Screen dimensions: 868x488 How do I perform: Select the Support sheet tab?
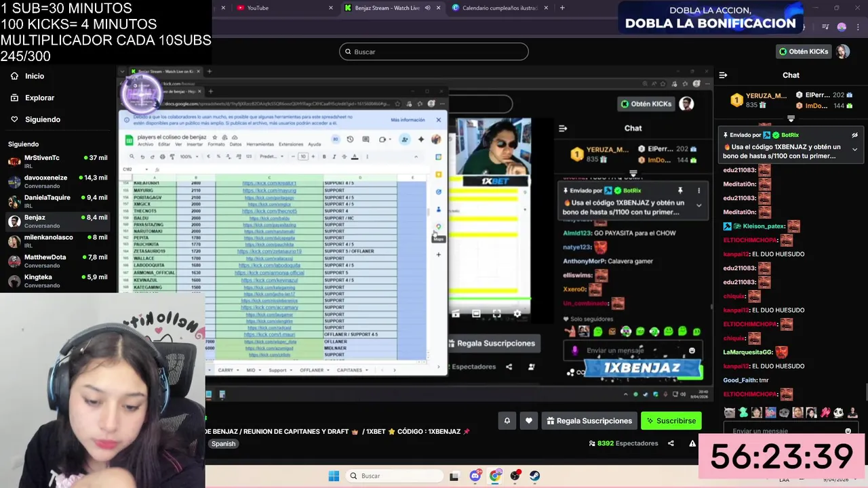(277, 370)
